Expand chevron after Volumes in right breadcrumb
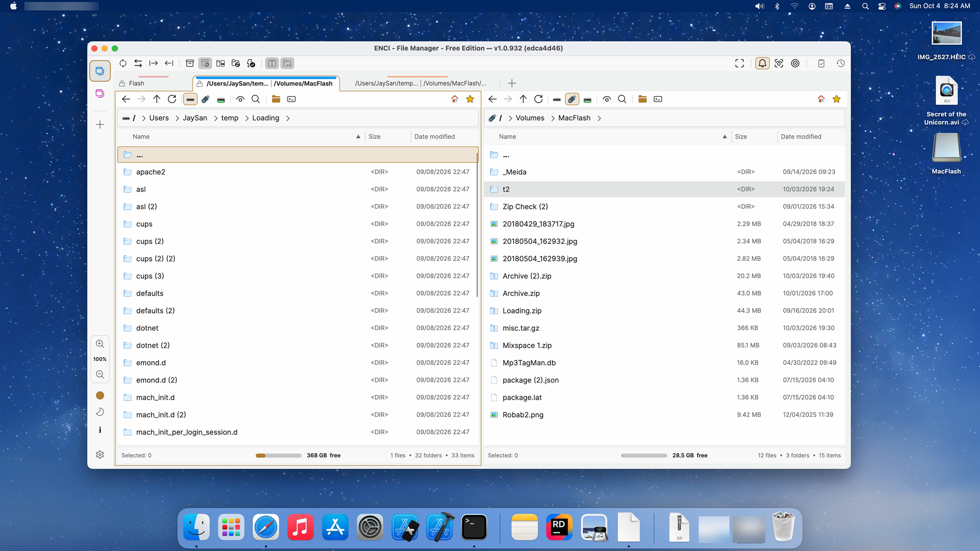Image resolution: width=980 pixels, height=551 pixels. (552, 118)
